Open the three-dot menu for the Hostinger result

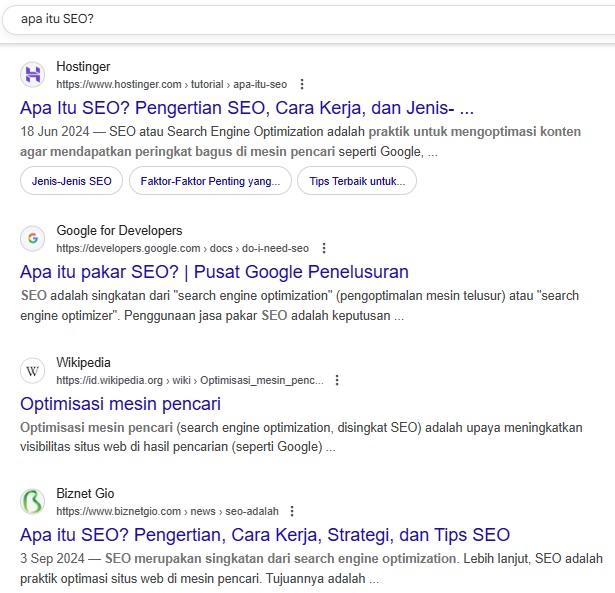click(x=302, y=84)
